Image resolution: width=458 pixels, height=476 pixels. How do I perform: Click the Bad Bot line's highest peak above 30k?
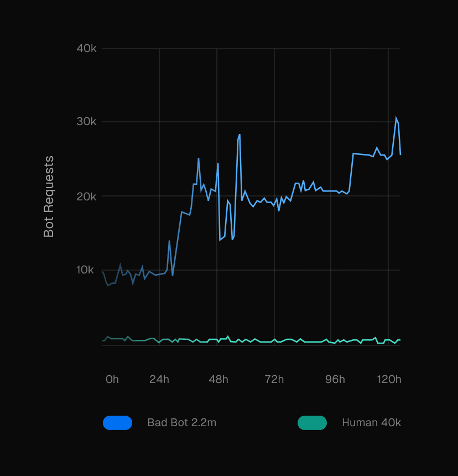click(396, 117)
